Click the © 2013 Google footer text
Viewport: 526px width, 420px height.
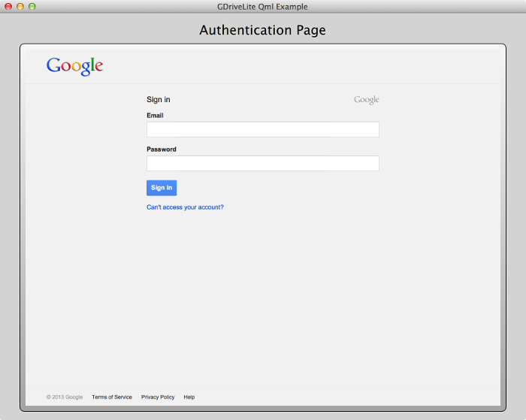pos(65,397)
